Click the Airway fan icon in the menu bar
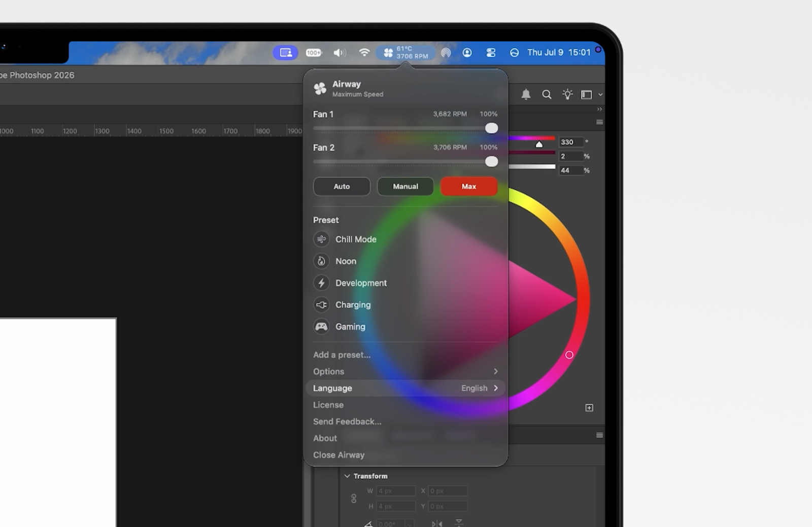812x527 pixels. pyautogui.click(x=388, y=53)
